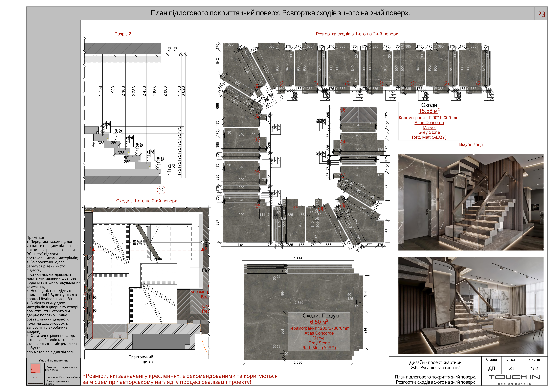Click the lower living room staircase render
The height and width of the screenshot is (392, 554).
(471, 305)
